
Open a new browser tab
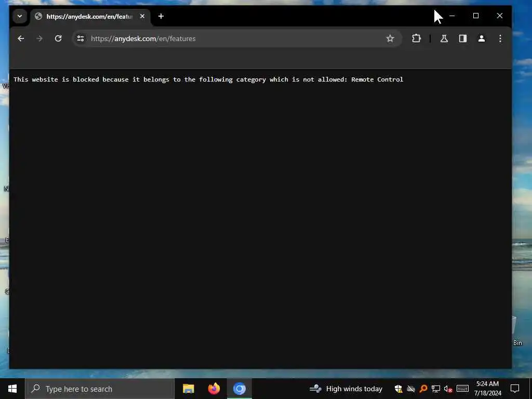(161, 16)
